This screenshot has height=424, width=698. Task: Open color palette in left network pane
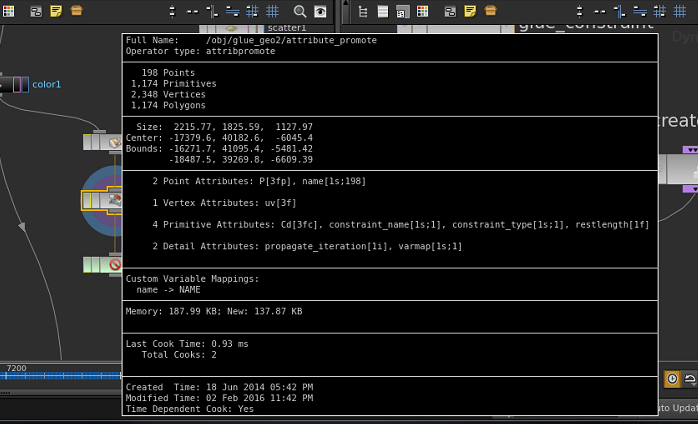tap(8, 11)
